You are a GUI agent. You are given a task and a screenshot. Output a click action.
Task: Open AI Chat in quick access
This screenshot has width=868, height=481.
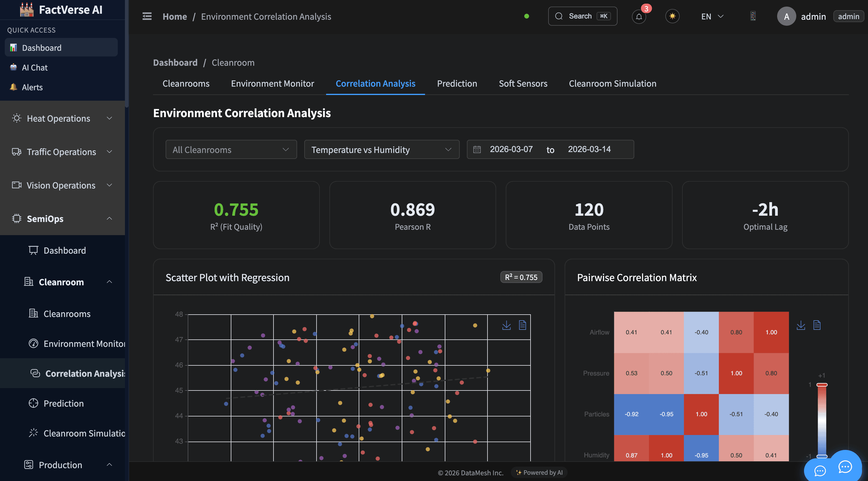[x=34, y=67]
